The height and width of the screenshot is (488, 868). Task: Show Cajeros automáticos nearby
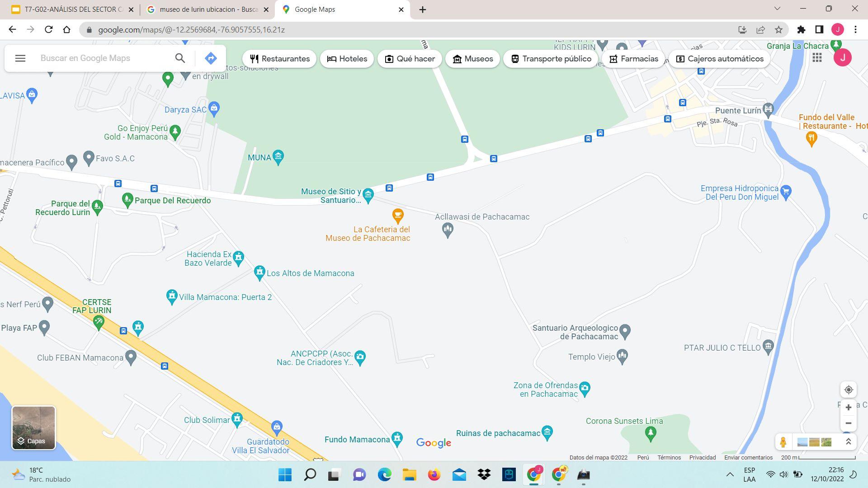pos(719,59)
